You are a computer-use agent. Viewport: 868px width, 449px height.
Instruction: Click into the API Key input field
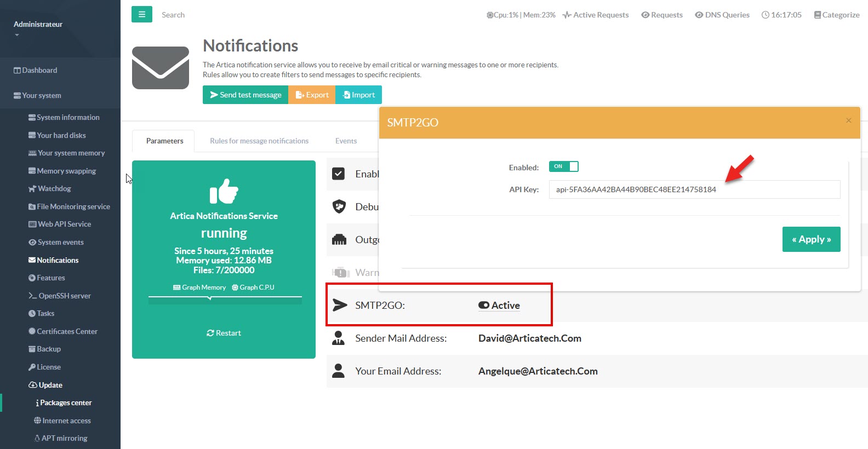click(x=694, y=189)
